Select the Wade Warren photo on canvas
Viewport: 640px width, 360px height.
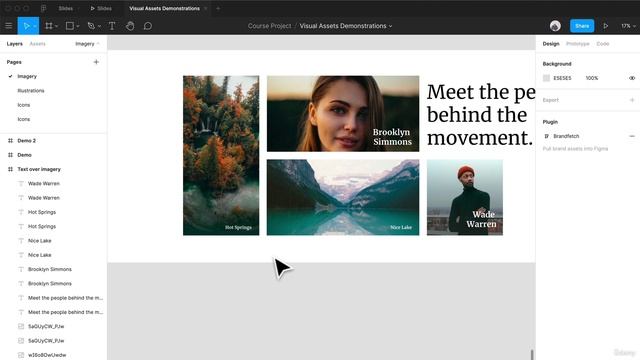[464, 197]
